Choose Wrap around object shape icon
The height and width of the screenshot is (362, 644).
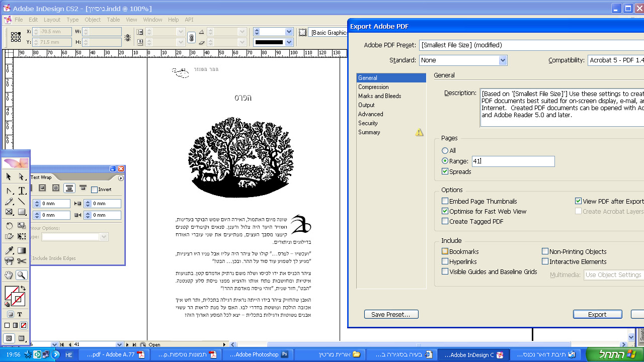(56, 189)
